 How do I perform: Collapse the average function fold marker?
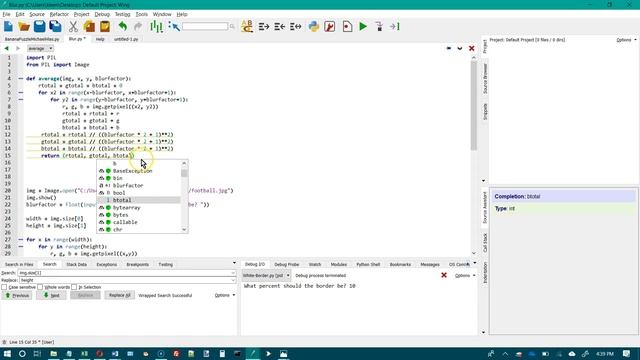(21, 78)
